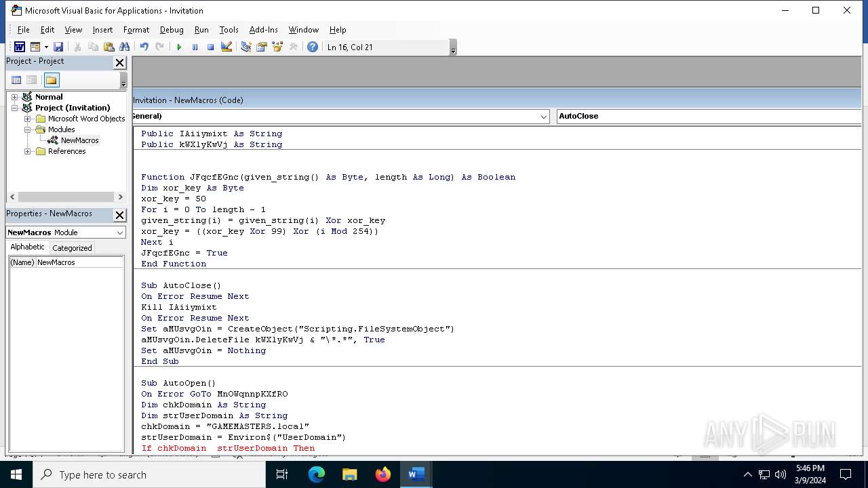Save the project with the floppy icon
The image size is (868, 488).
click(x=58, y=47)
